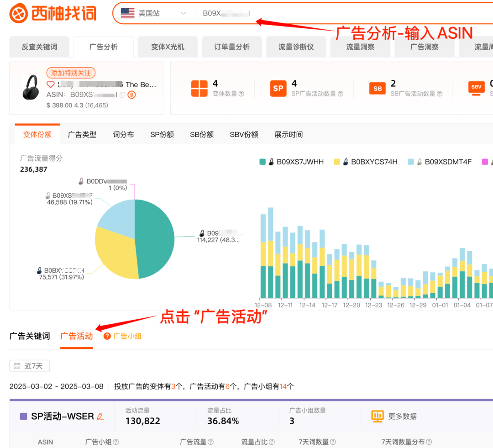Copy the ASIN with the copy icon
The image size is (493, 448).
click(x=122, y=95)
